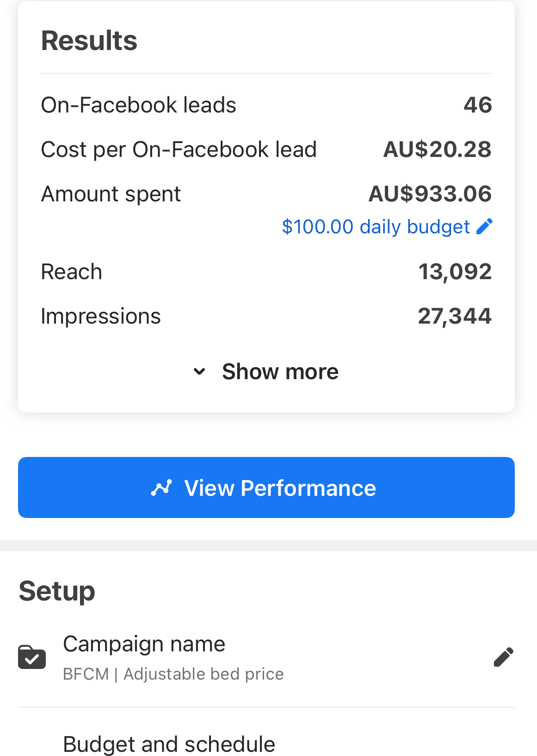Select the edit pencil beside AU$933.06 budget text
Viewport: 537px width, 756px height.
coord(485,226)
